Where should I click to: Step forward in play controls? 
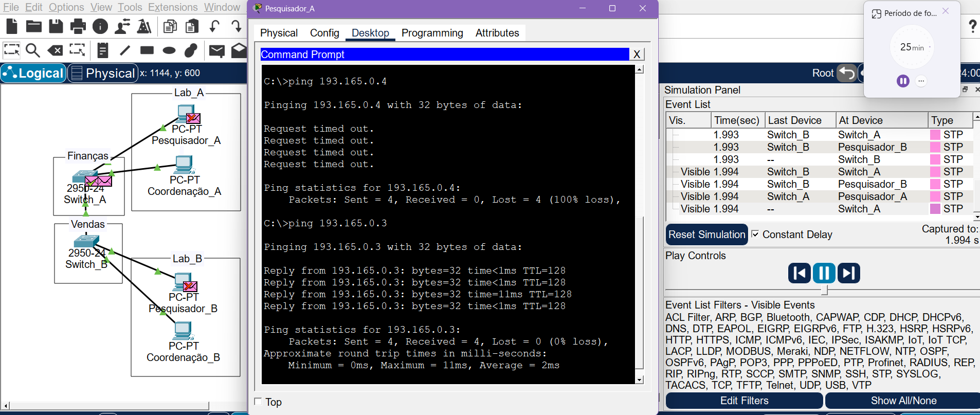coord(849,273)
